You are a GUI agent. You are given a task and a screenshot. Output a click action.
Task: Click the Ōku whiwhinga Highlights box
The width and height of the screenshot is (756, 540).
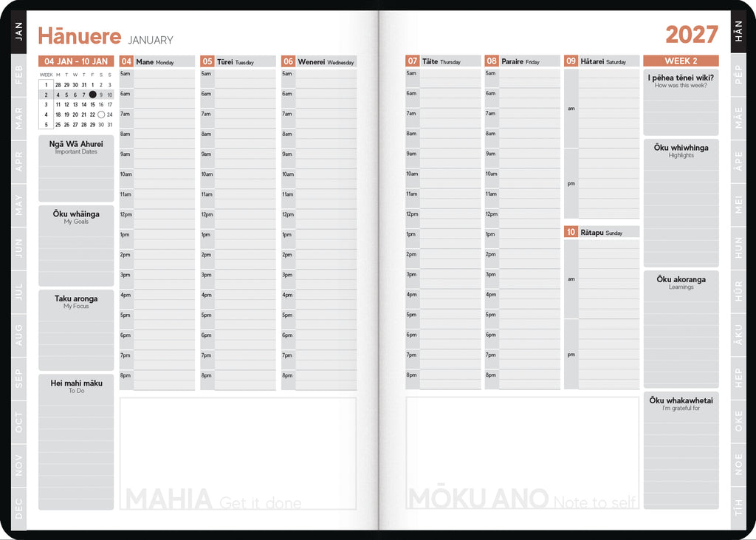pos(681,203)
